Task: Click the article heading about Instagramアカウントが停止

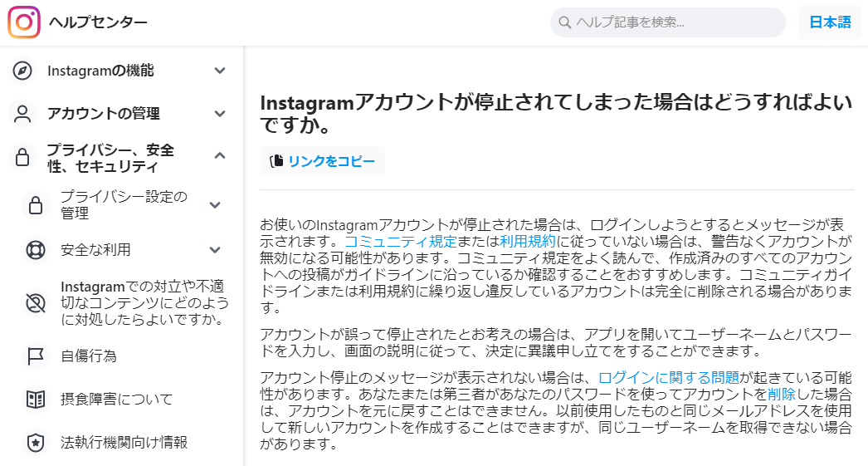Action: (556, 114)
